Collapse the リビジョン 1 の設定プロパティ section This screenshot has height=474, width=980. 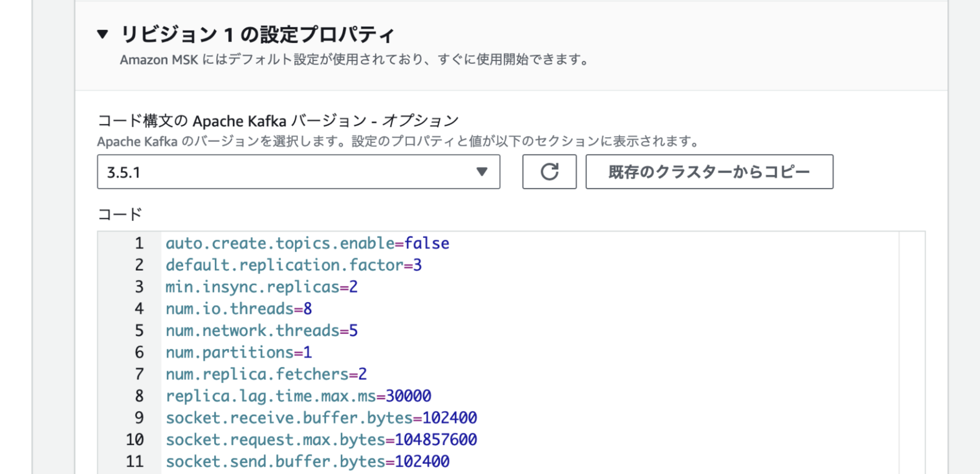[103, 34]
